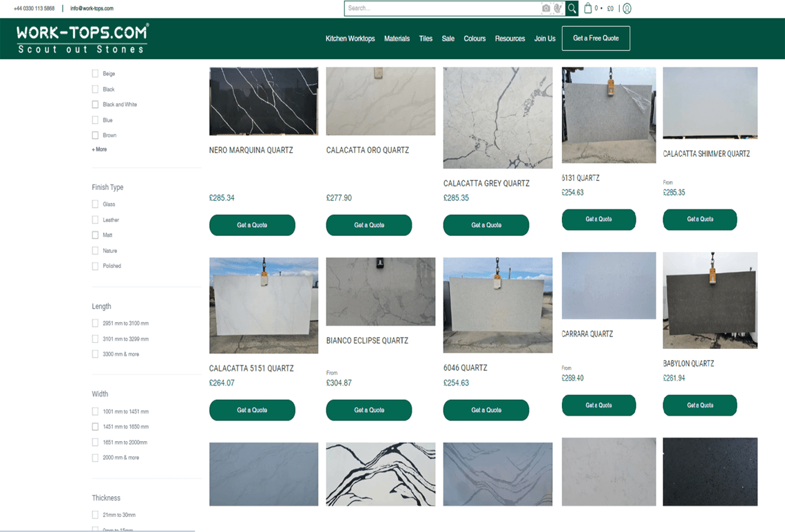
Task: Check the 21mm to 30mm thickness filter
Action: click(x=94, y=514)
